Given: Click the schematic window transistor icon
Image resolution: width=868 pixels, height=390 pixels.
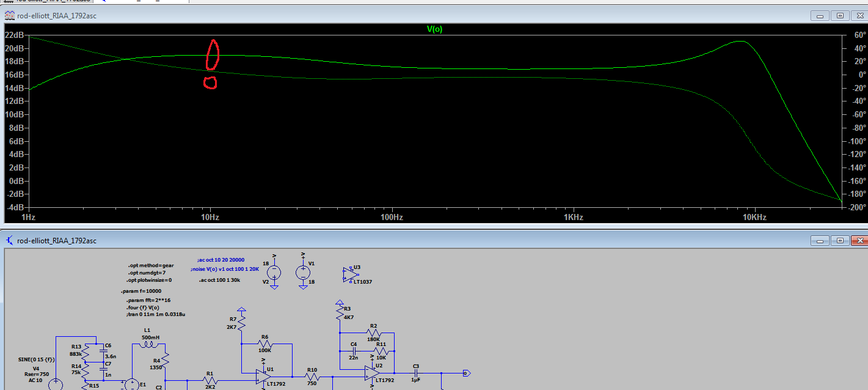Looking at the screenshot, I should point(10,241).
